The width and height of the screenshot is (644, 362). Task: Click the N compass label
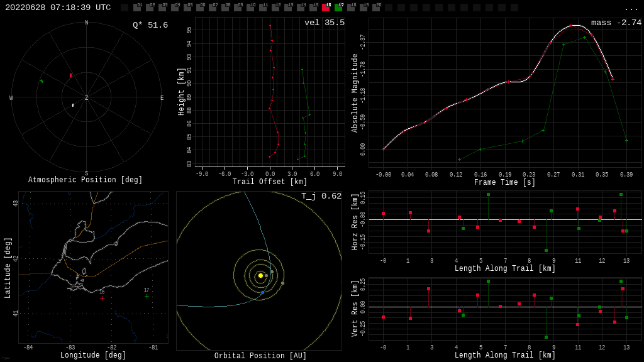(86, 23)
